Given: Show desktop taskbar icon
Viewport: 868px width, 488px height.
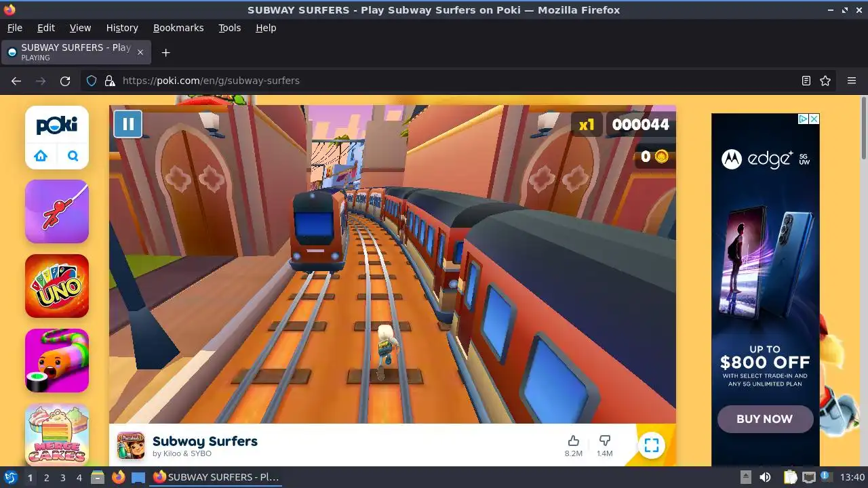Looking at the screenshot, I should (138, 477).
